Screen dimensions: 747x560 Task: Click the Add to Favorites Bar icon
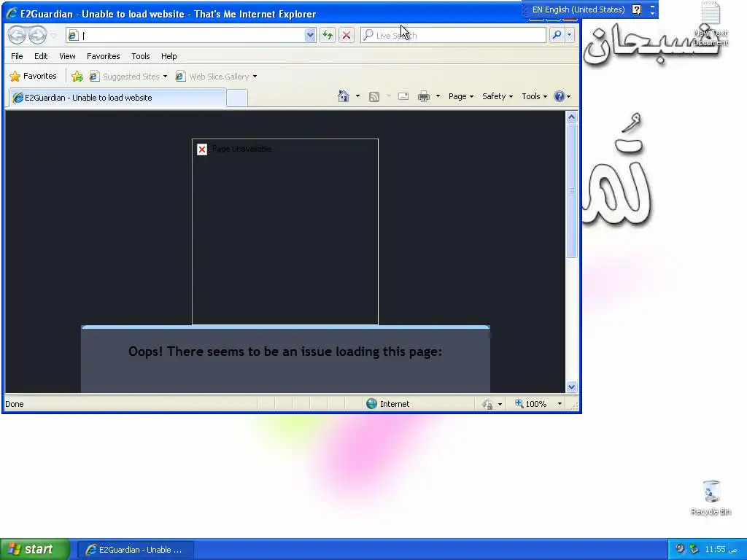[x=77, y=76]
